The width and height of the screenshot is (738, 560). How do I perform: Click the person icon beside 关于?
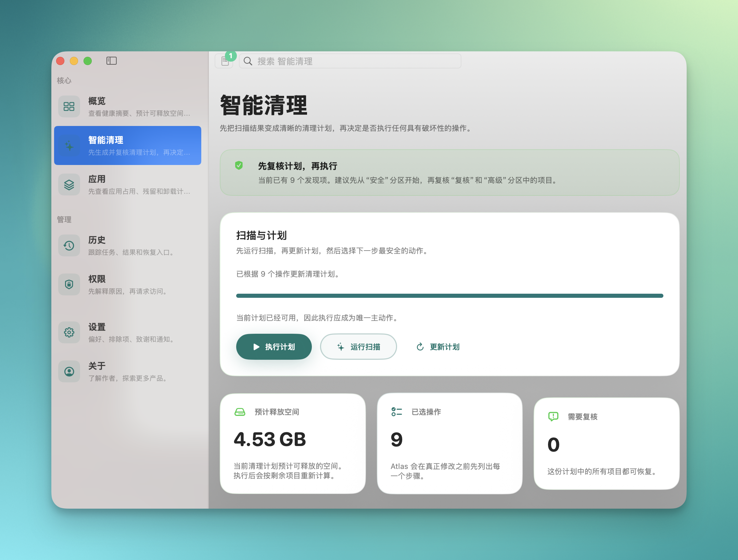tap(69, 371)
